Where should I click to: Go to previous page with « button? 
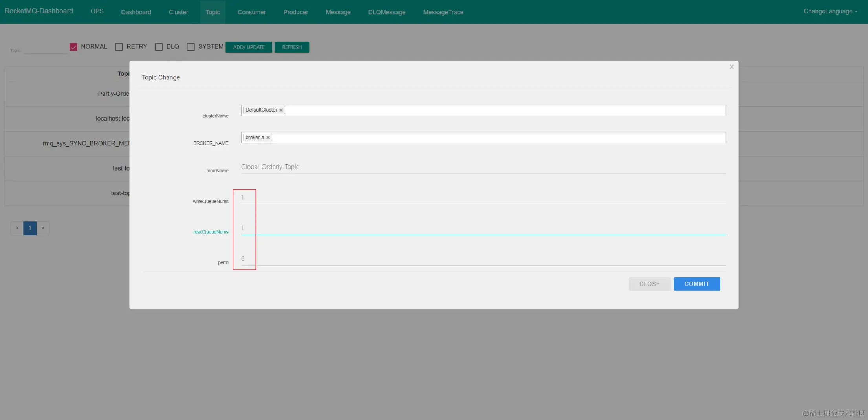[17, 228]
